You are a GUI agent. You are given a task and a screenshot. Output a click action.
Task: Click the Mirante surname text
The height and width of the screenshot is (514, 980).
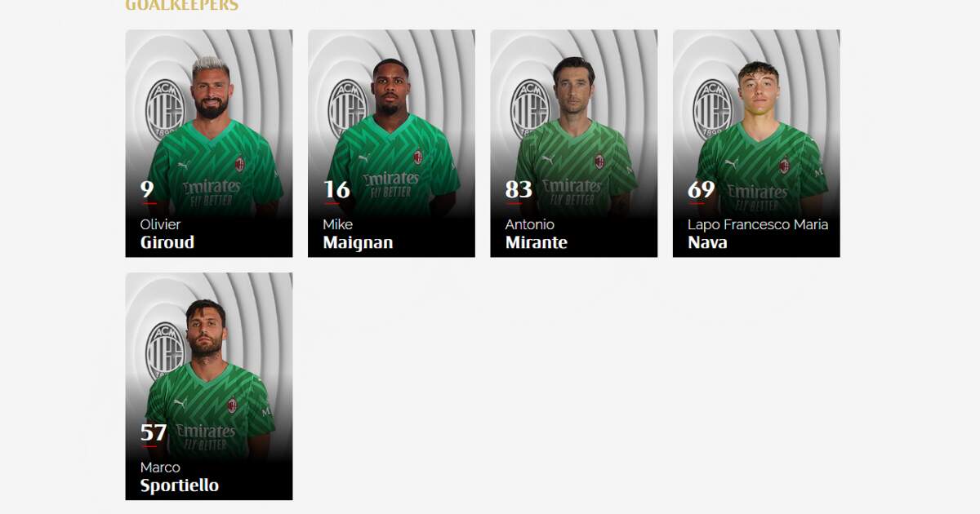(x=536, y=242)
